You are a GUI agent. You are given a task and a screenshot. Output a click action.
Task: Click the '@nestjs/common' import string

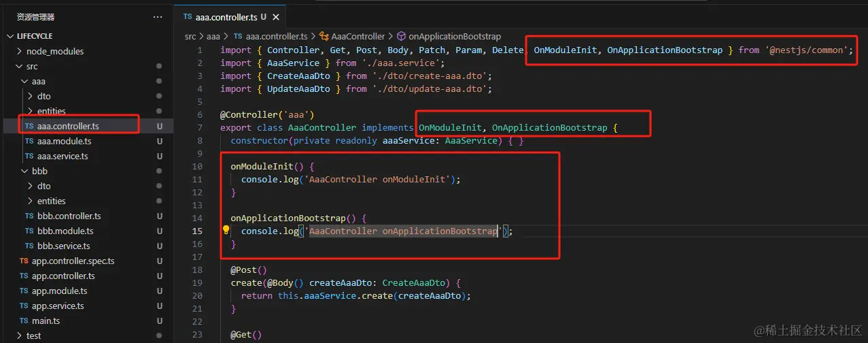click(806, 50)
